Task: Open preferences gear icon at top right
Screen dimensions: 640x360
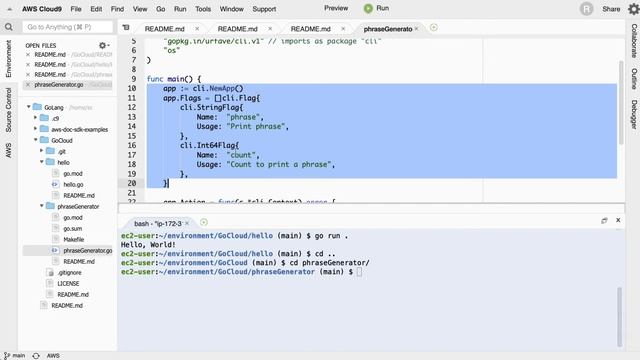Action: tap(634, 9)
